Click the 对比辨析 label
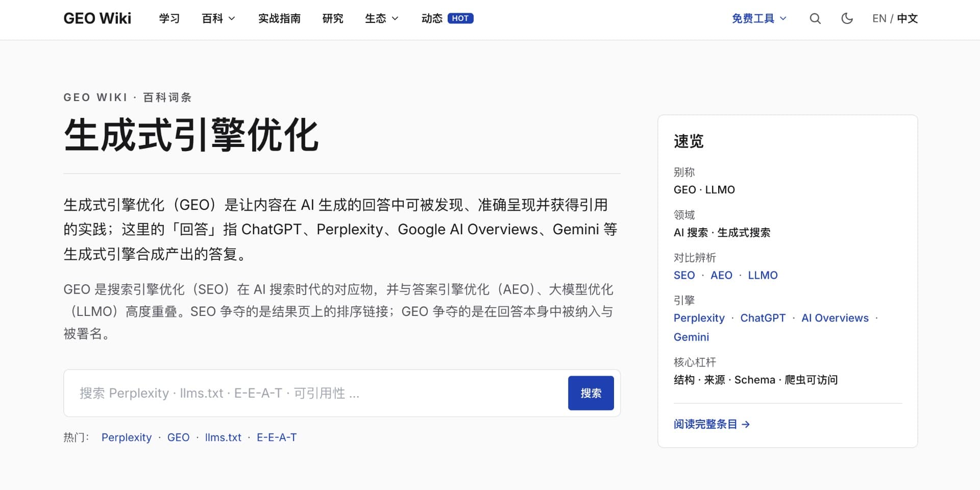980x490 pixels. point(695,258)
